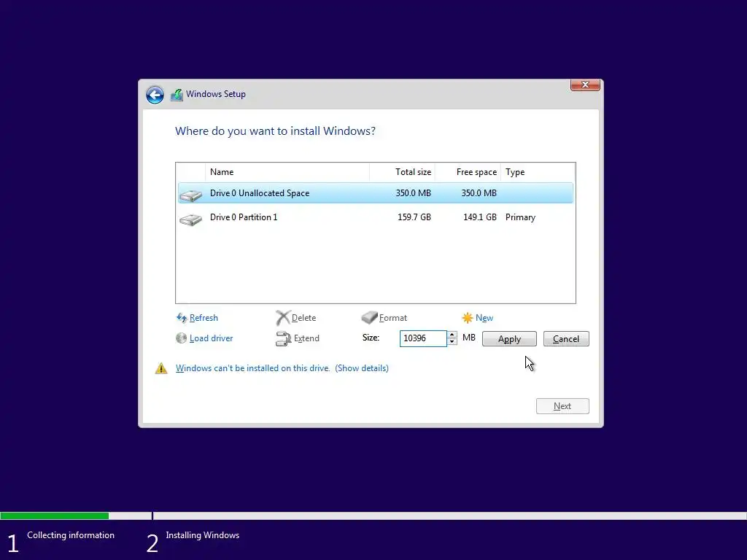Sort by the Free space column header

468,172
